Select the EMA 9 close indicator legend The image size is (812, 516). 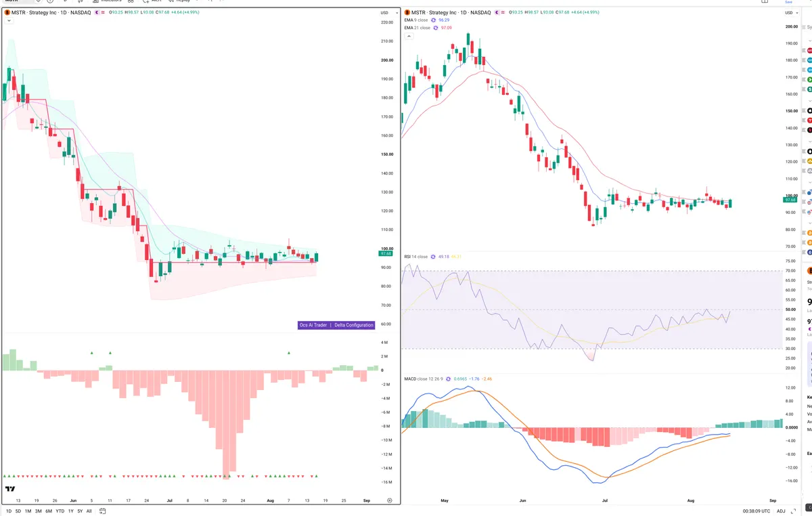click(x=415, y=20)
